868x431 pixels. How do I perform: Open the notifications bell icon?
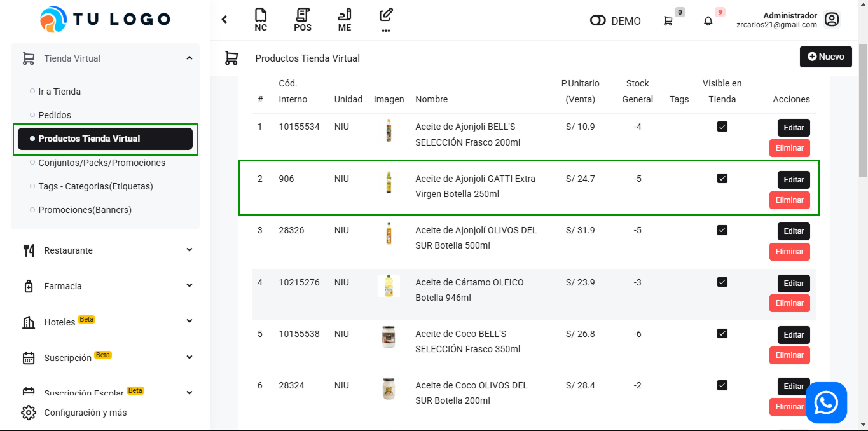(x=708, y=21)
